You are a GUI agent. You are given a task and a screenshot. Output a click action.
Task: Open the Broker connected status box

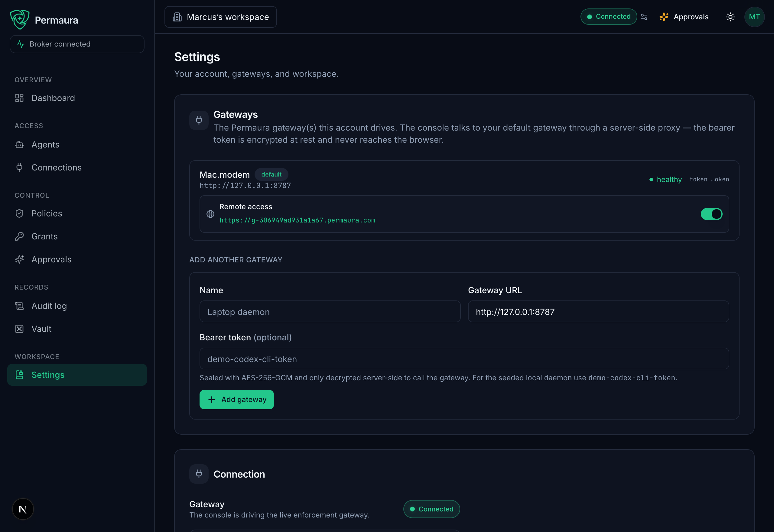(x=77, y=44)
